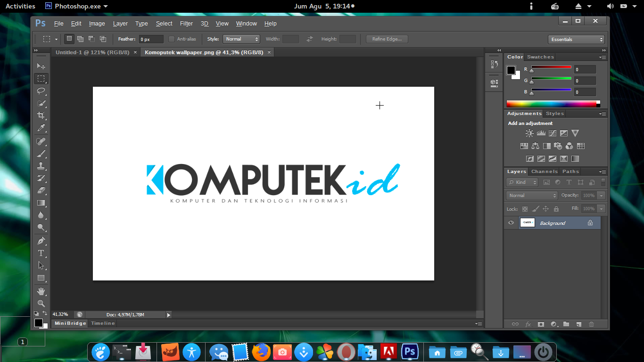Viewport: 644px width, 362px height.
Task: Click the foreground color swatch in Color panel
Action: pos(511,70)
